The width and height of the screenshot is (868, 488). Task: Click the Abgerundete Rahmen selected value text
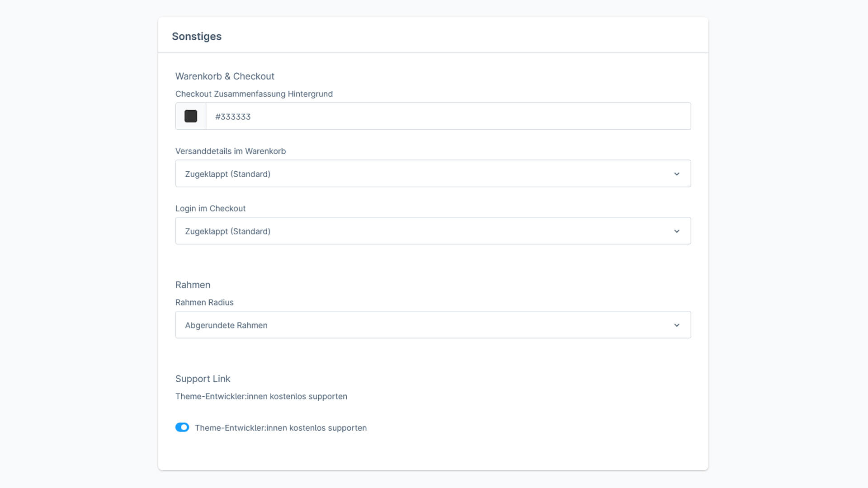point(226,325)
